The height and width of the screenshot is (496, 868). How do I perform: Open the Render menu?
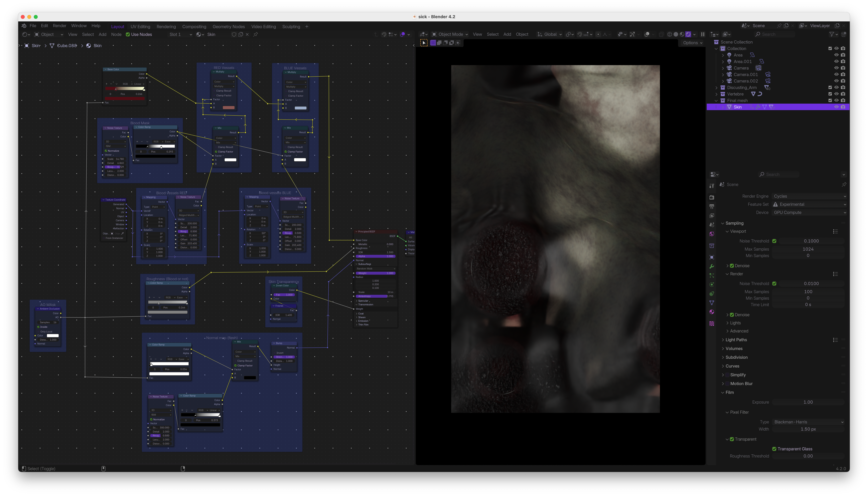60,26
